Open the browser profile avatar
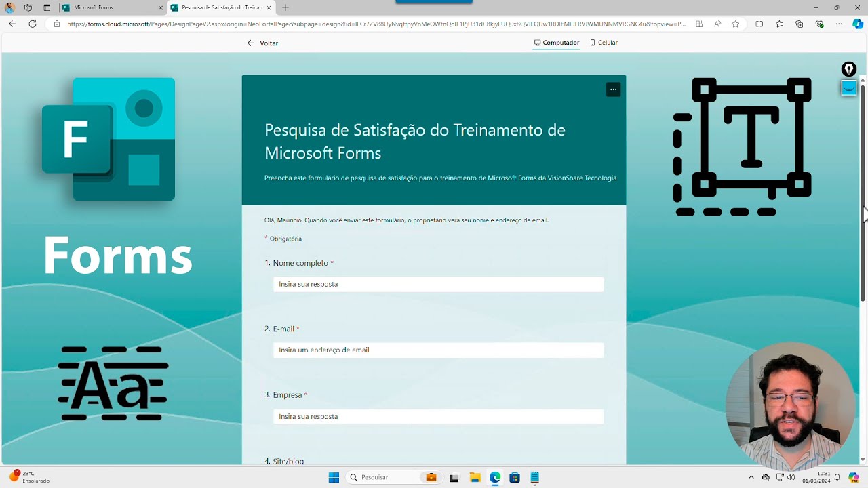This screenshot has width=868, height=488. (x=9, y=7)
